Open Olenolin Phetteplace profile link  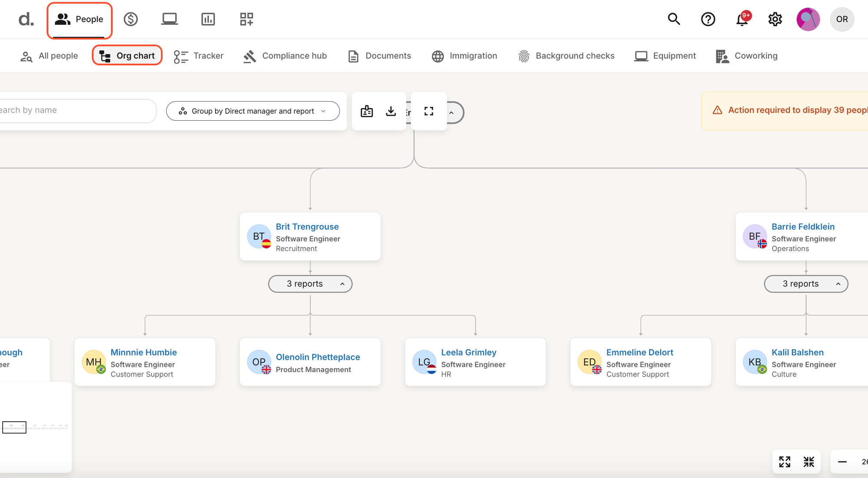pos(318,357)
